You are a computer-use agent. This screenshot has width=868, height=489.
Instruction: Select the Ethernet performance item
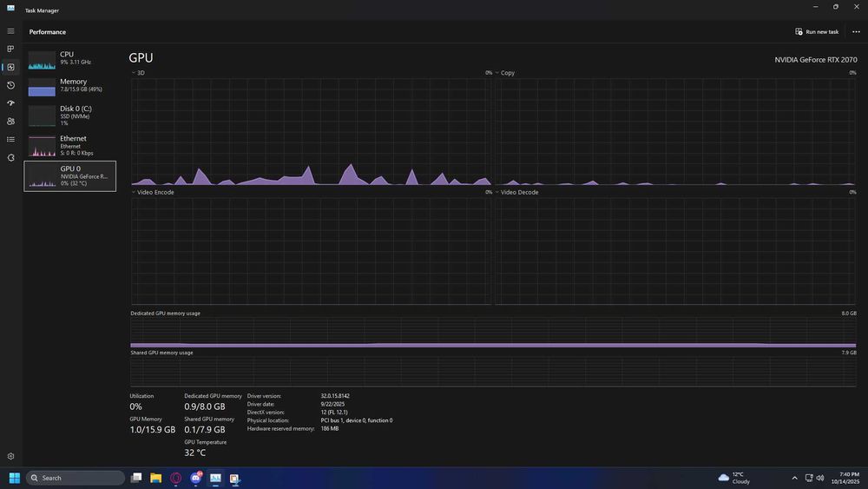(x=69, y=145)
